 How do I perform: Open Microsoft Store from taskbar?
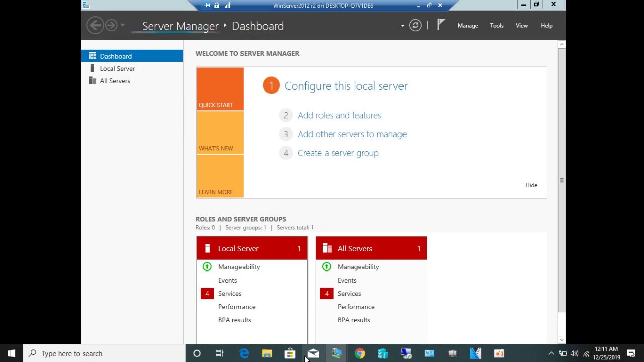coord(290,353)
